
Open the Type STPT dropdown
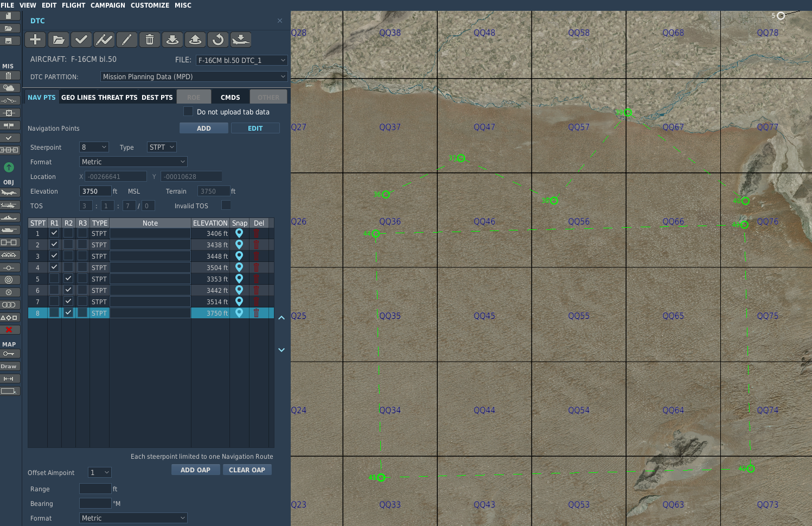pyautogui.click(x=162, y=147)
